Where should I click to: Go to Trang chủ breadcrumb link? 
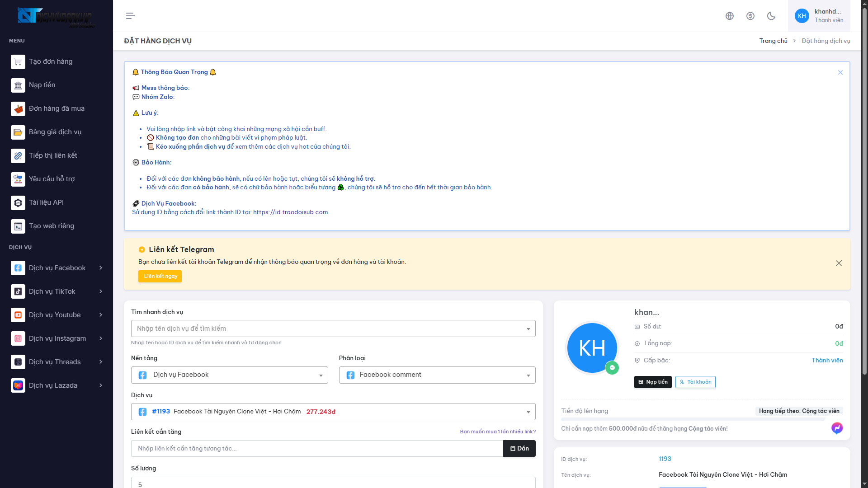click(773, 41)
